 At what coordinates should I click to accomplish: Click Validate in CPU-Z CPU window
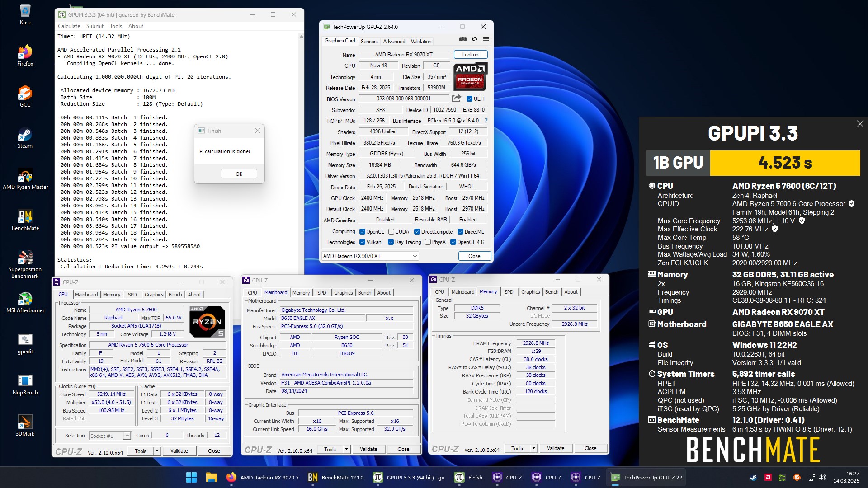179,451
